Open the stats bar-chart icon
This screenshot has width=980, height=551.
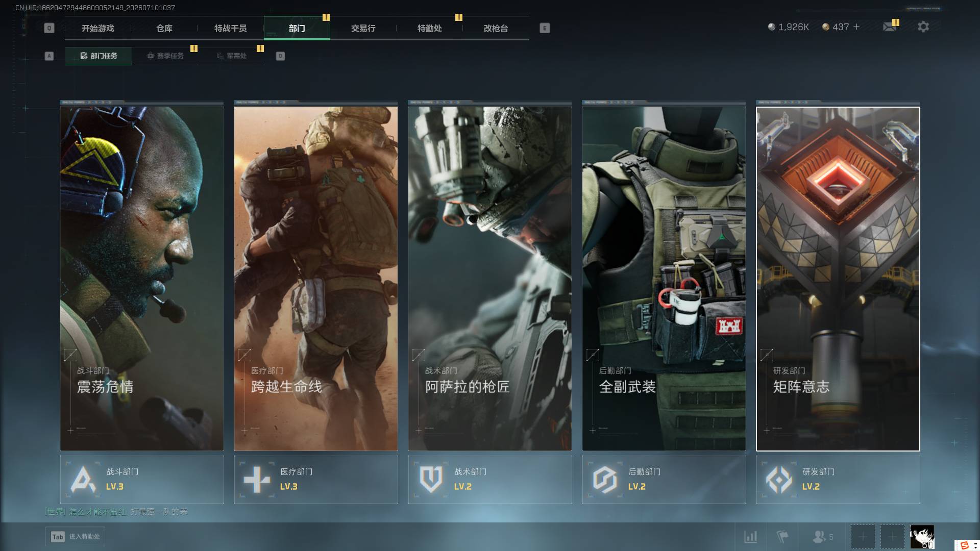point(750,537)
